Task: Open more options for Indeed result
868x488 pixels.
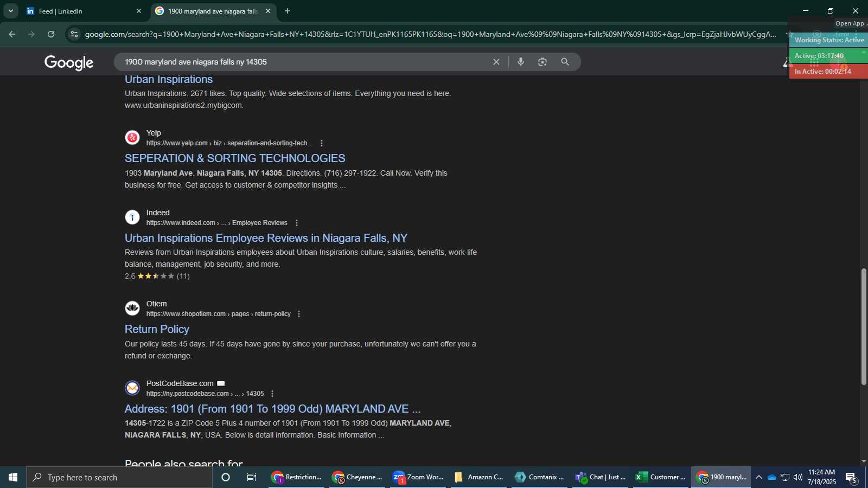Action: pos(296,223)
